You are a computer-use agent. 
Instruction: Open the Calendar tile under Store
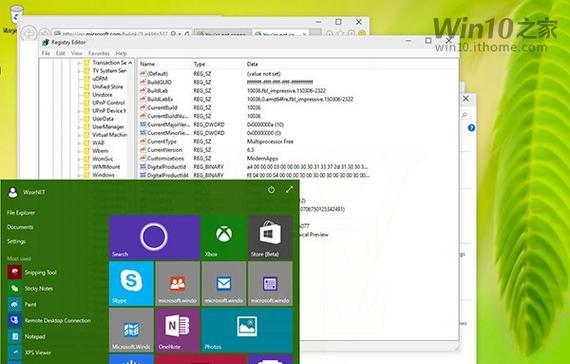click(270, 283)
